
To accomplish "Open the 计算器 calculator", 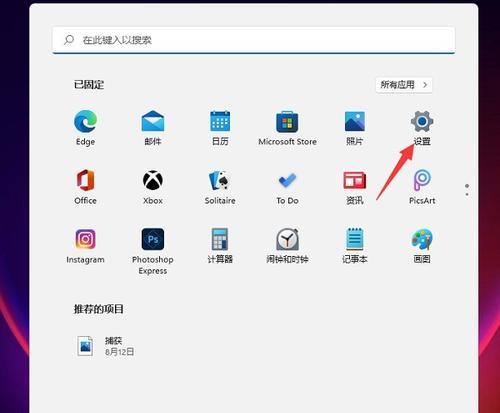I will coord(220,246).
